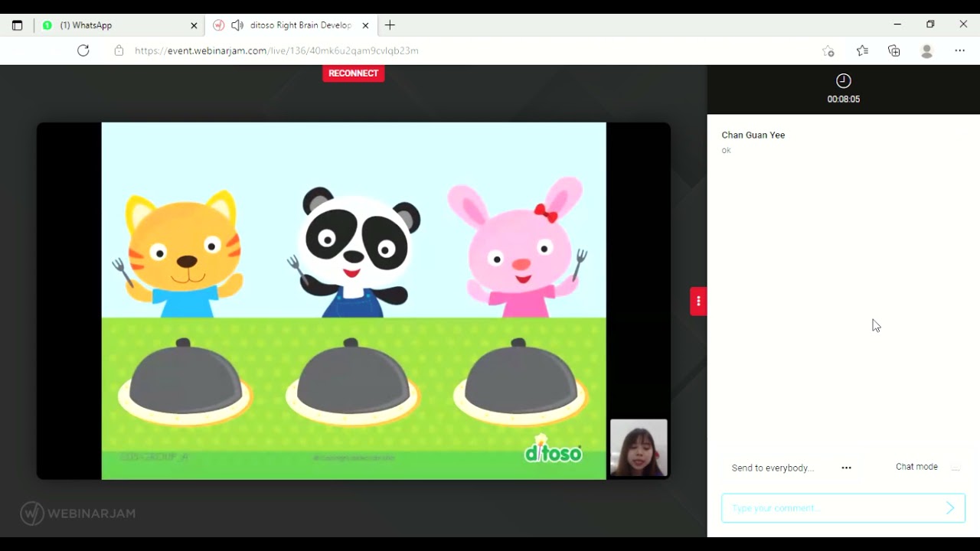
Task: Switch to the WhatsApp tab
Action: (120, 25)
